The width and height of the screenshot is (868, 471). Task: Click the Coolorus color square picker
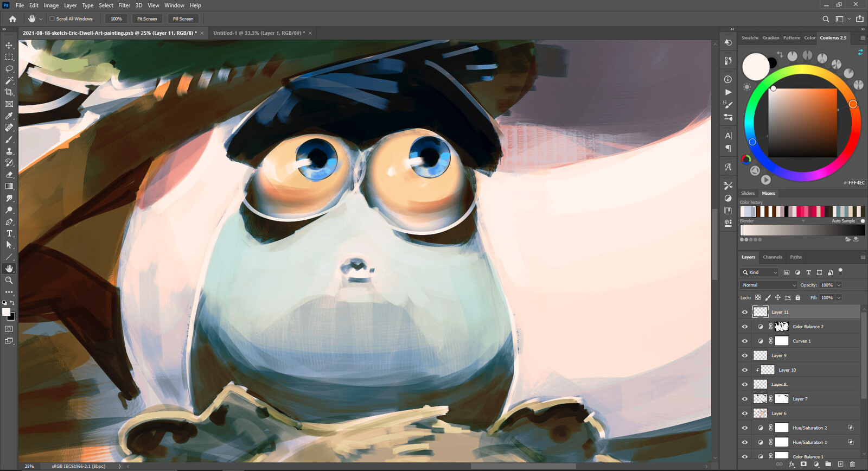tap(802, 123)
